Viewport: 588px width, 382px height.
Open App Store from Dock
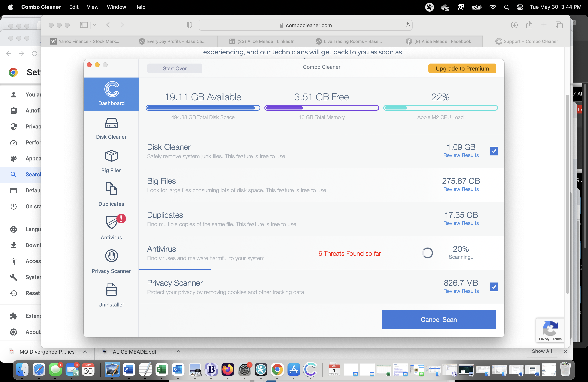[x=294, y=369]
